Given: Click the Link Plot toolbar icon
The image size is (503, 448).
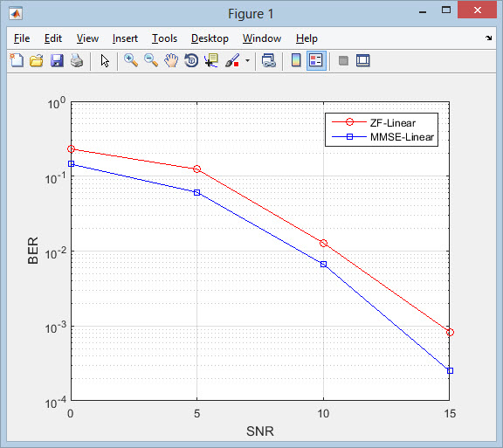Looking at the screenshot, I should [268, 60].
